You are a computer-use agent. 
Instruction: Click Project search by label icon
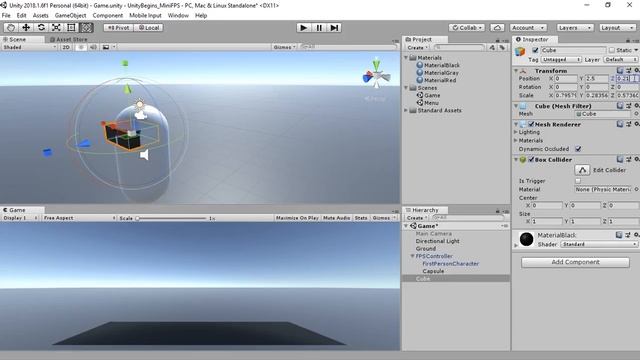502,48
